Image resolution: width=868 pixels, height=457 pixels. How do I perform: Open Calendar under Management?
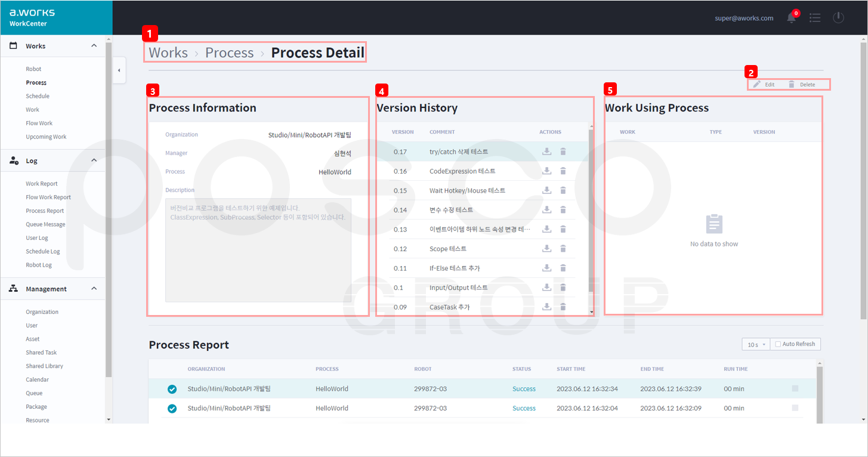[x=37, y=379]
